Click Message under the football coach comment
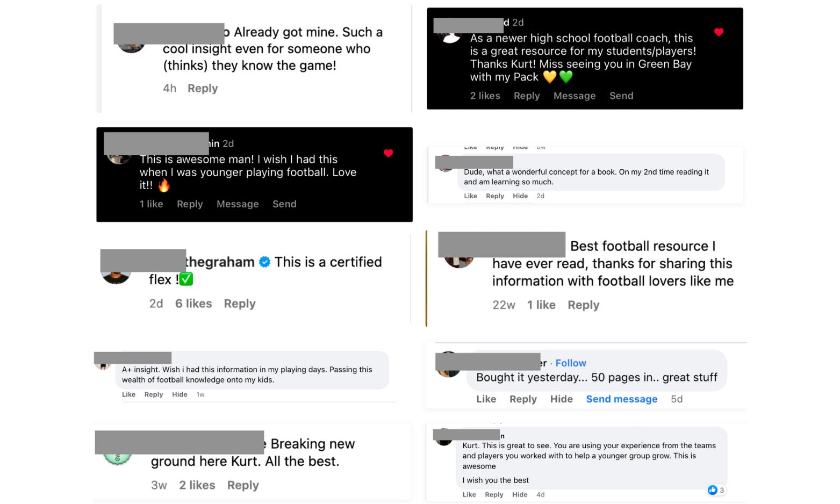The image size is (840, 504). tap(575, 96)
